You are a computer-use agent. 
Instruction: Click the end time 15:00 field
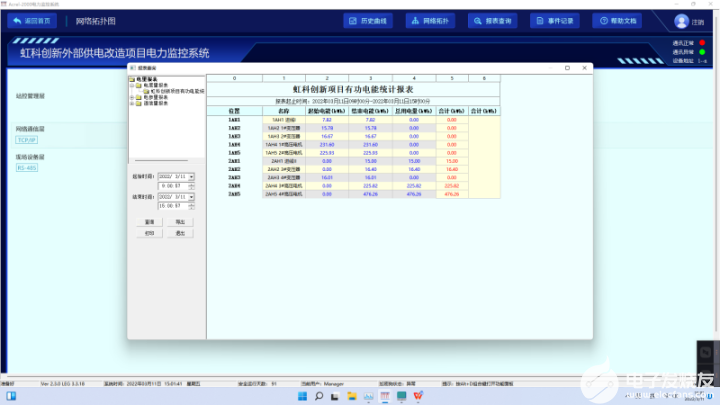click(x=173, y=206)
